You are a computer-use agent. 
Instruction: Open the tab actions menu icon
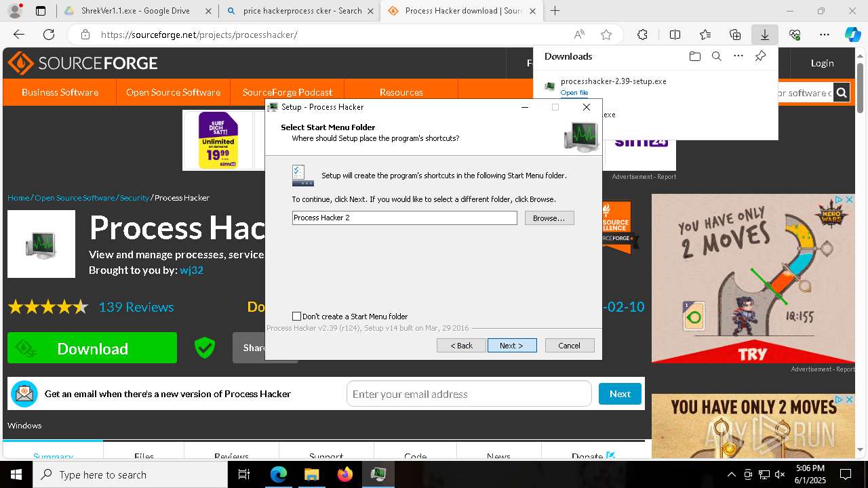[x=41, y=11]
